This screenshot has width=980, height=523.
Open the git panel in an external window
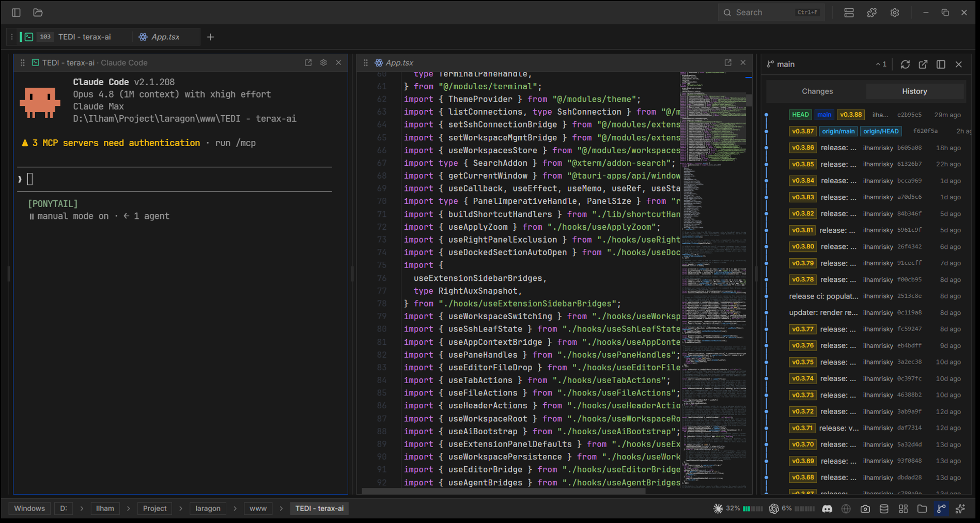[x=923, y=64]
